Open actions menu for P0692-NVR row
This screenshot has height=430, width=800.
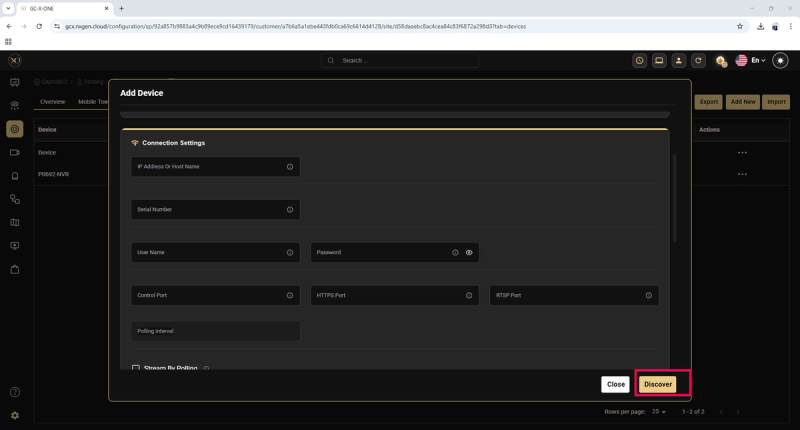tap(742, 174)
